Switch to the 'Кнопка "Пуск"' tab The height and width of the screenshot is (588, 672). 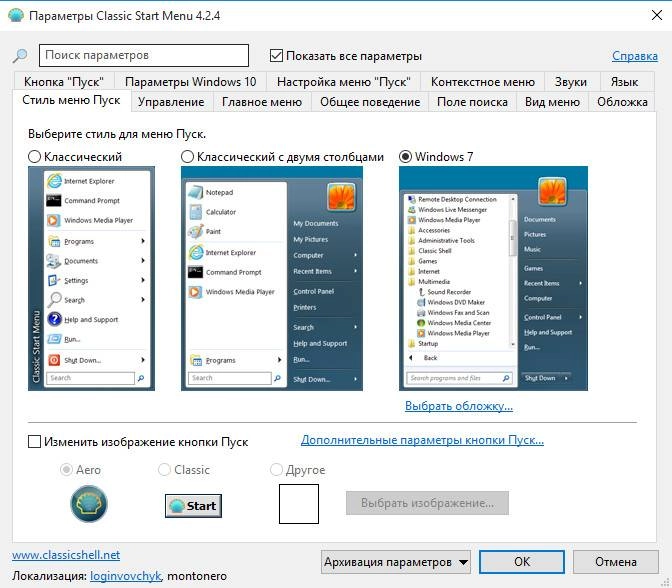point(64,81)
